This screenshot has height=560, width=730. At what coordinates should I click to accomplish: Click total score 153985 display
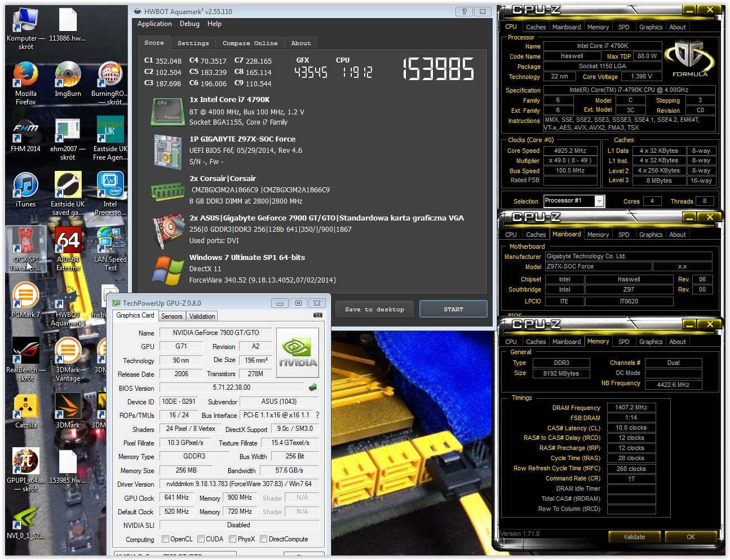pyautogui.click(x=438, y=69)
